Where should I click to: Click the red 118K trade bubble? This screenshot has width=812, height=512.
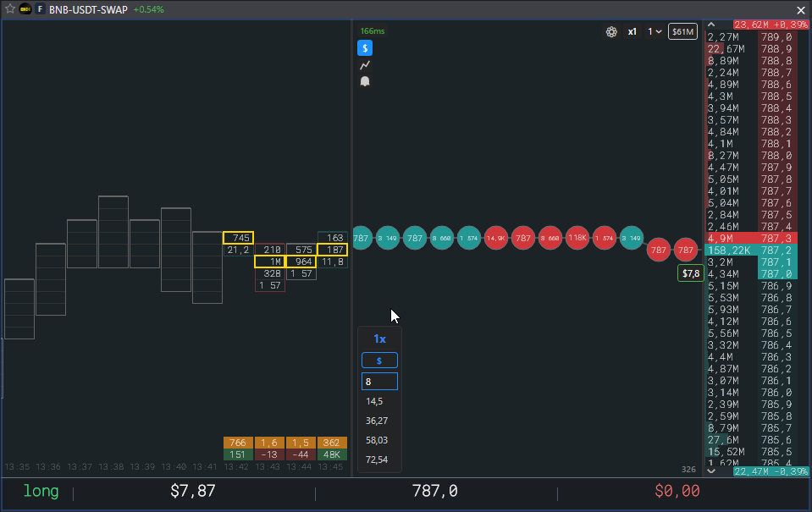point(577,238)
